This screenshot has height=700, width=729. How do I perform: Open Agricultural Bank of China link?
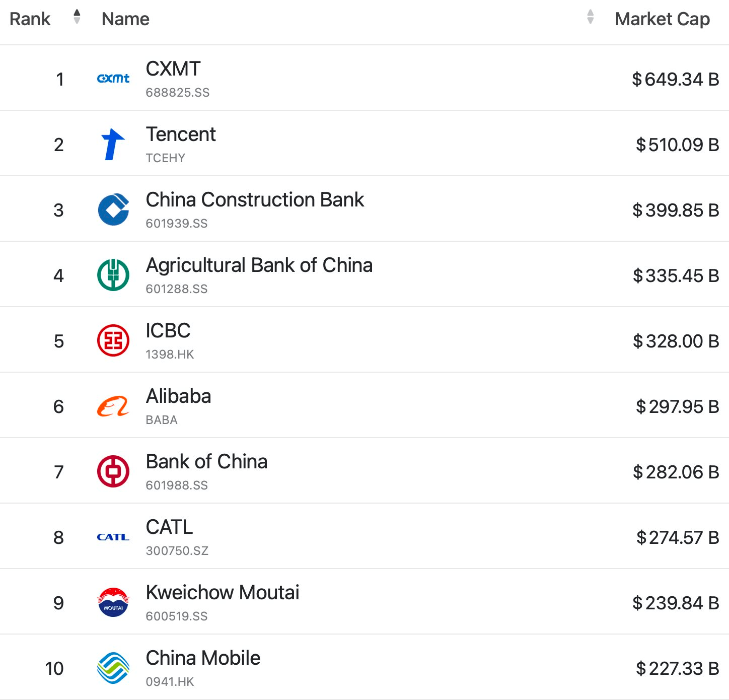[259, 265]
